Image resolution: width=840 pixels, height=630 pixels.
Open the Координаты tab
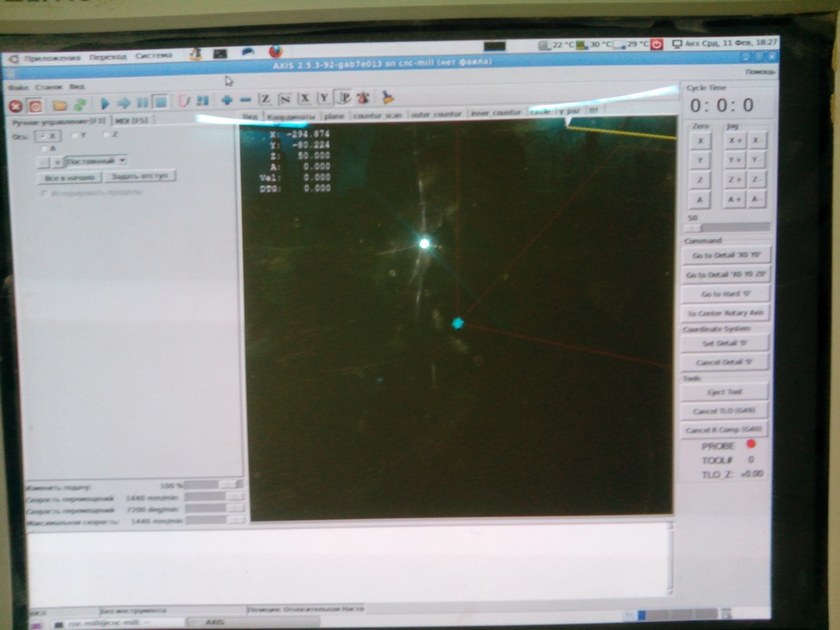pyautogui.click(x=291, y=117)
